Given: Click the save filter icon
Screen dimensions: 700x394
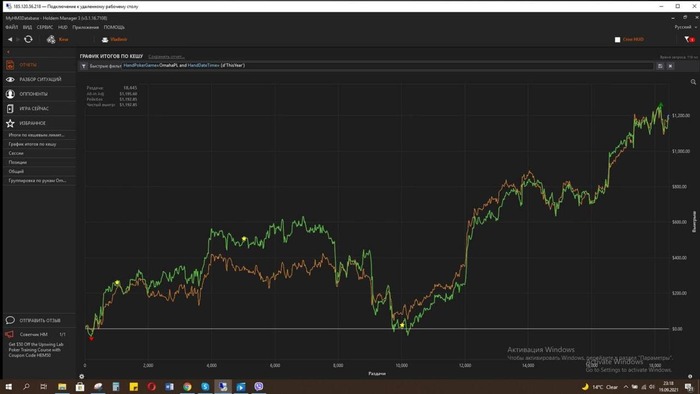Looking at the screenshot, I should tap(660, 66).
